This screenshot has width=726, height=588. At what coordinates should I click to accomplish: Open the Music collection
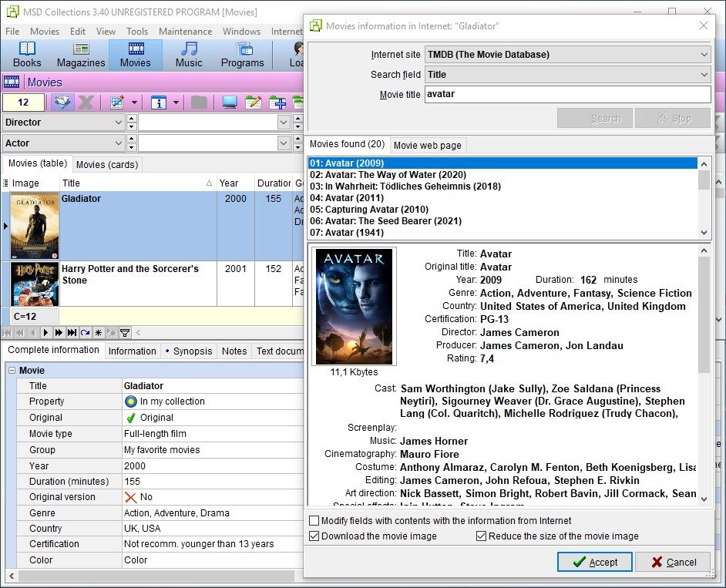[x=189, y=55]
